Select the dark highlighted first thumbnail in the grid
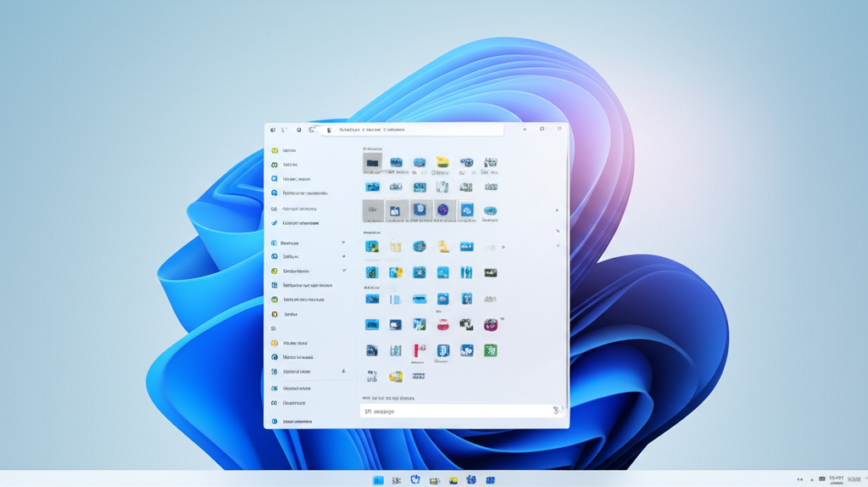Viewport: 868px width, 487px height. coord(372,161)
